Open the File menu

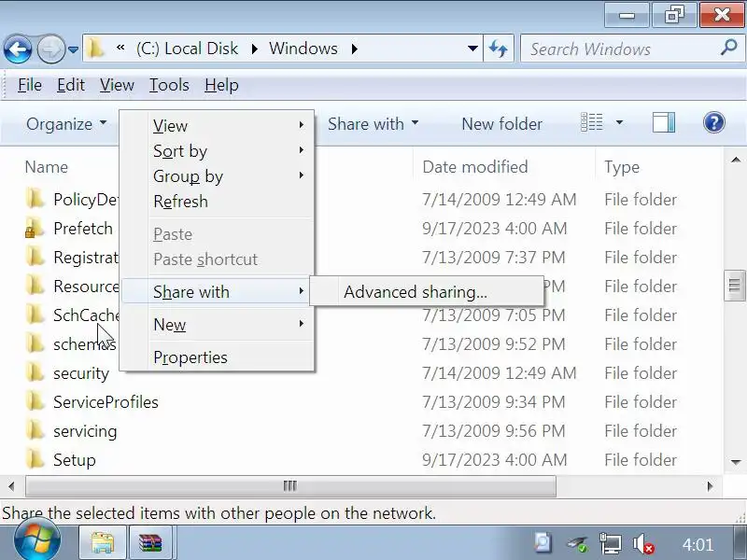tap(30, 85)
